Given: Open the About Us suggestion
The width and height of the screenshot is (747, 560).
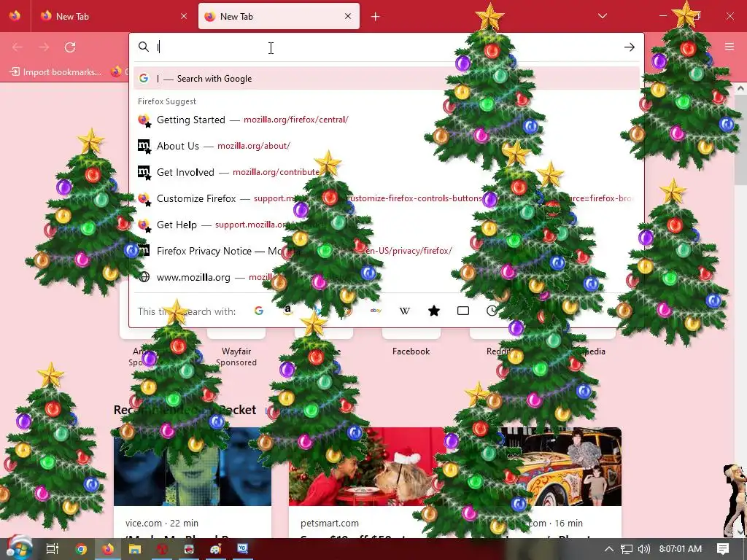Looking at the screenshot, I should pyautogui.click(x=387, y=146).
